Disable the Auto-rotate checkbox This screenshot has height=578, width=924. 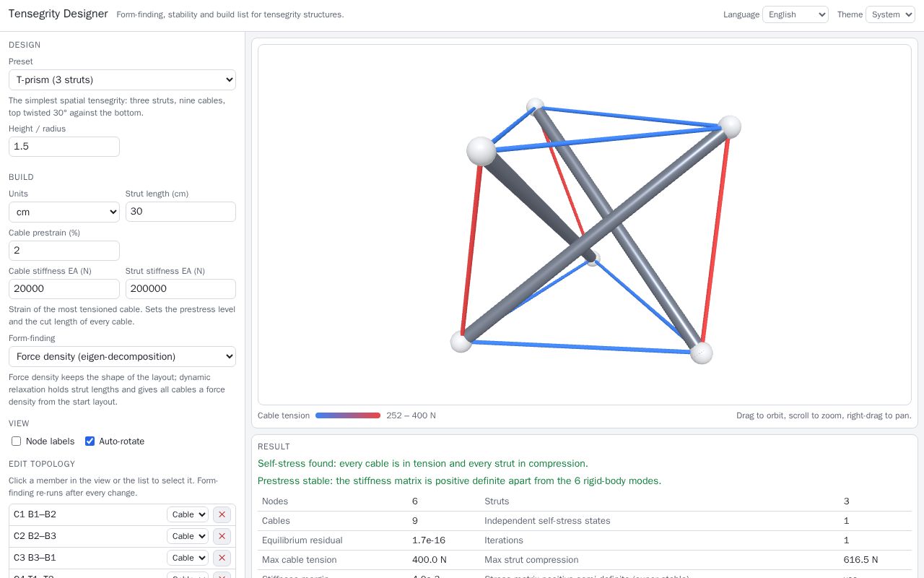pyautogui.click(x=90, y=441)
